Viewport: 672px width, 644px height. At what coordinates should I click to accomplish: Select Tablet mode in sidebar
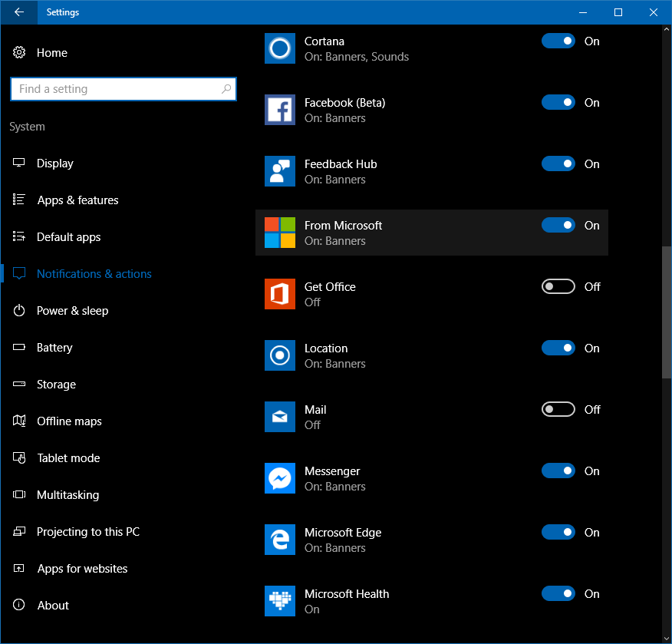pos(68,458)
